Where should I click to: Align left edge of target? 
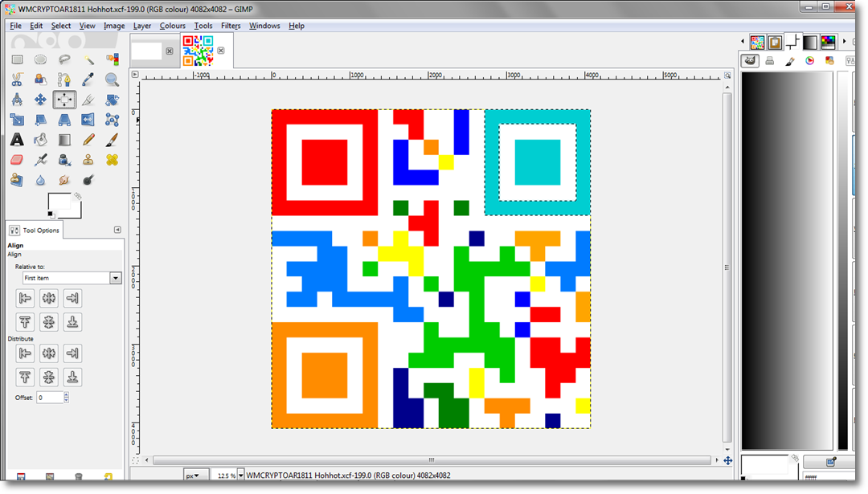click(x=25, y=298)
